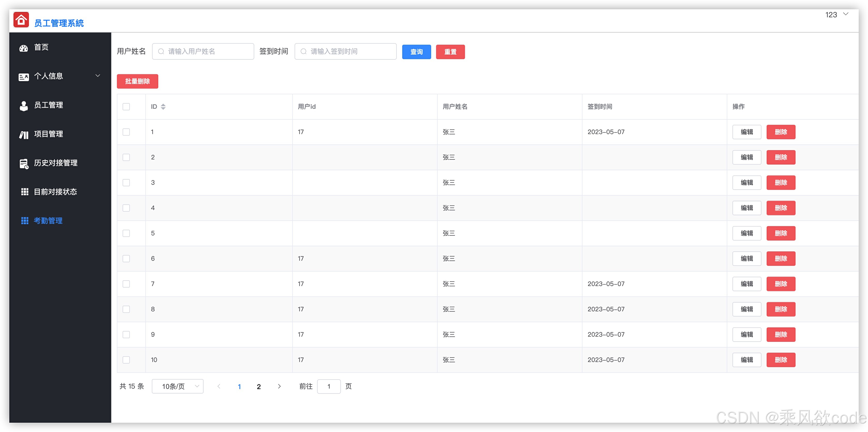868x432 pixels.
Task: Click the grid icon for 目前对接状态
Action: coord(24,192)
